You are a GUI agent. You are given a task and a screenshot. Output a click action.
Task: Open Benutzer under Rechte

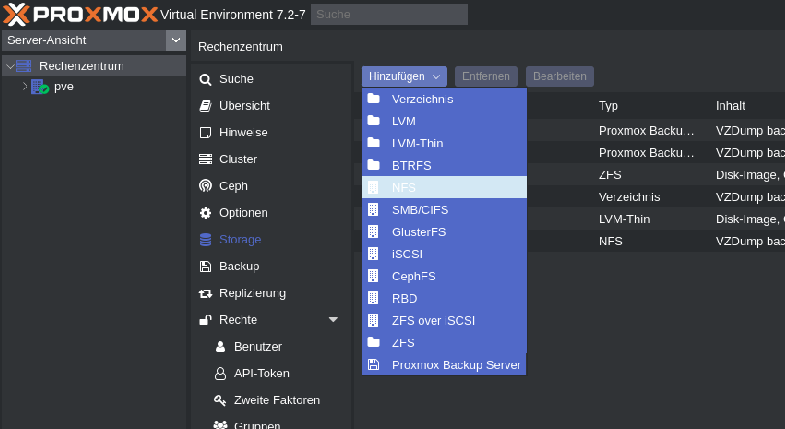pyautogui.click(x=258, y=346)
